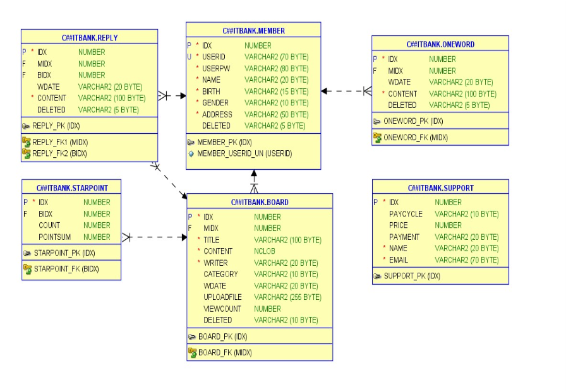Click the BIRTH column in MEMBER table
The image size is (566, 392).
211,92
